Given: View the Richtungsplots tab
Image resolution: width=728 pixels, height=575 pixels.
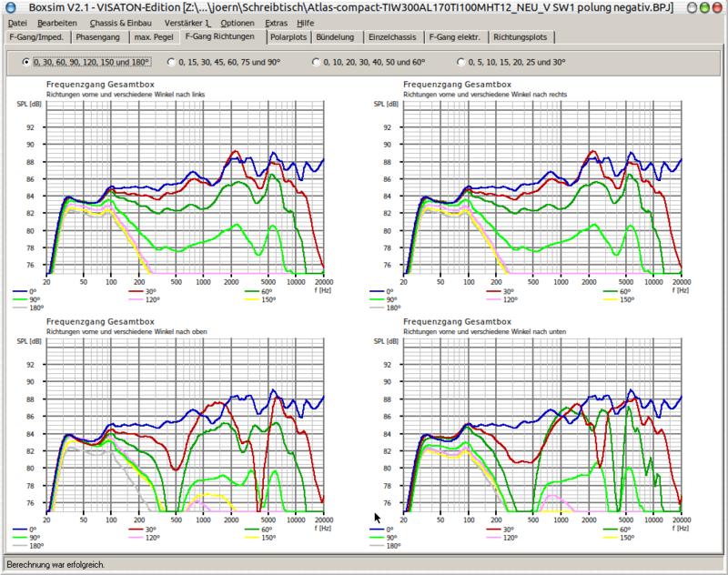Looking at the screenshot, I should [523, 37].
